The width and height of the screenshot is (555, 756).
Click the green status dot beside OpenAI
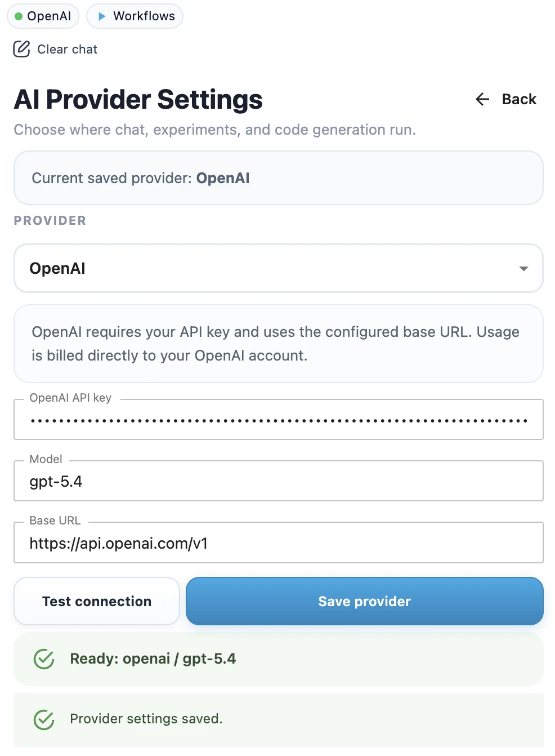click(19, 16)
